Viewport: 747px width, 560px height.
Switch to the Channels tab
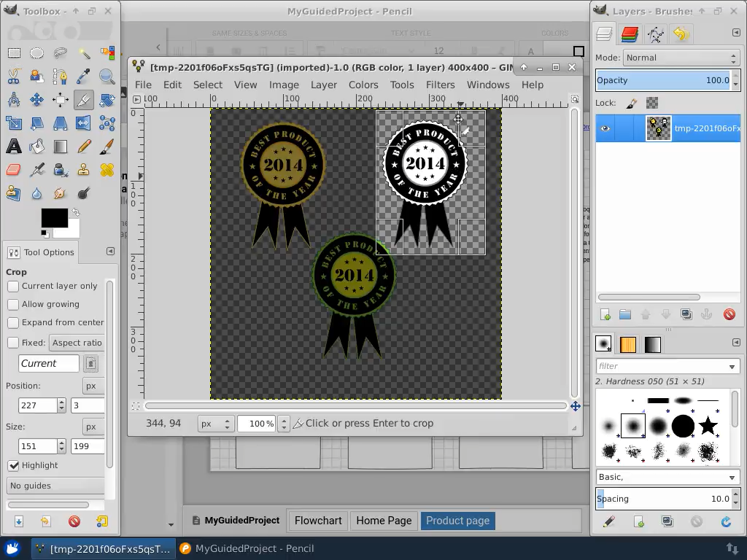point(630,34)
